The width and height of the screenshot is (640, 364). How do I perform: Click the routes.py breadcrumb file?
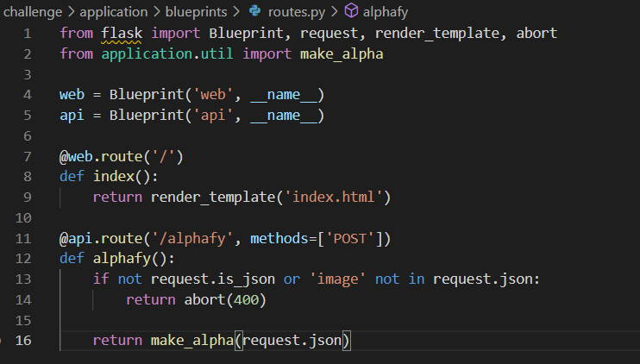(297, 12)
